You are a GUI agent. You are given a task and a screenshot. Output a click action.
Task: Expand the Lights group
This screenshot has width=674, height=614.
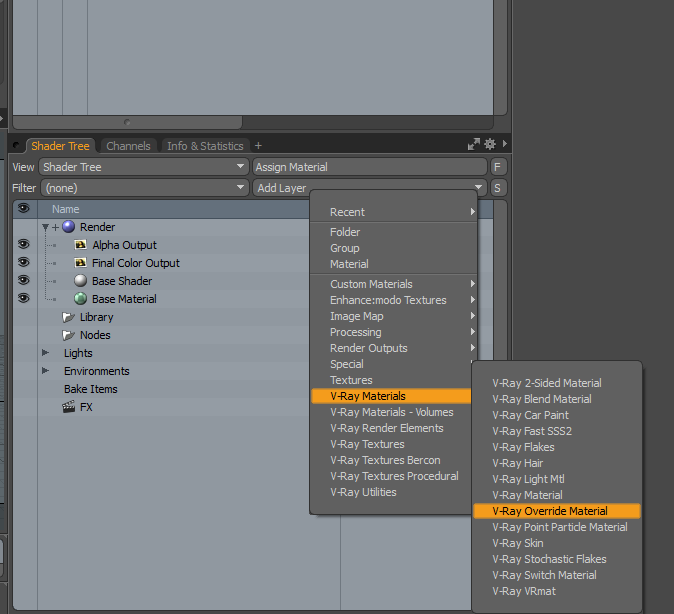pos(45,353)
